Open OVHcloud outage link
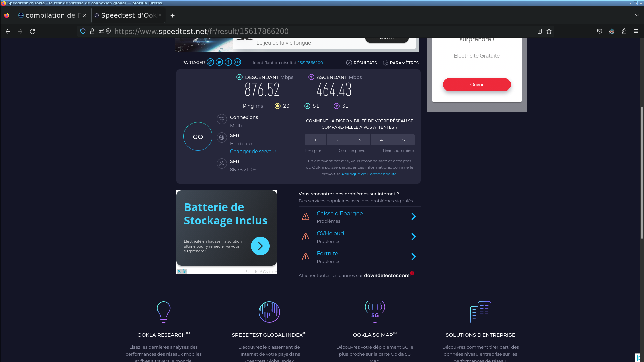Screen dimensions: 644x362 tap(330, 233)
